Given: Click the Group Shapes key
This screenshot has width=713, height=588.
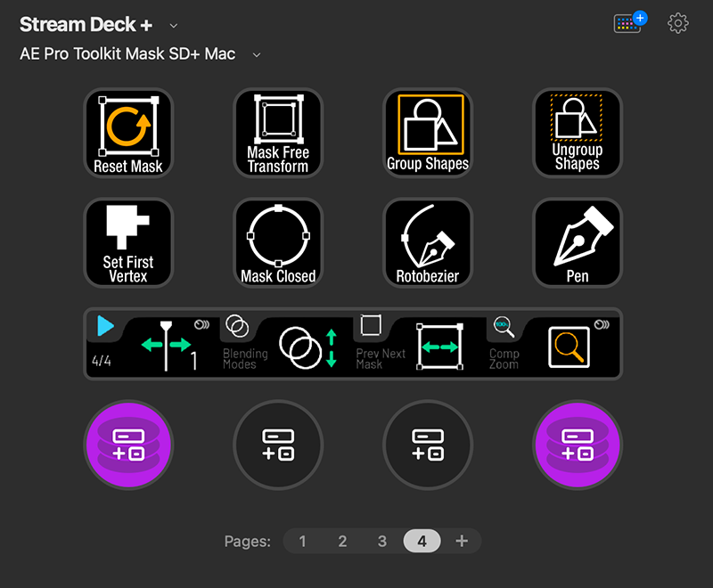Looking at the screenshot, I should coord(428,133).
